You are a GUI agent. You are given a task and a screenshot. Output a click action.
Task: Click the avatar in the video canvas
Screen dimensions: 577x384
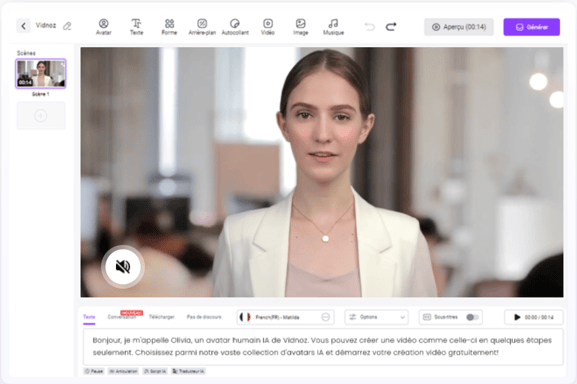pyautogui.click(x=324, y=173)
